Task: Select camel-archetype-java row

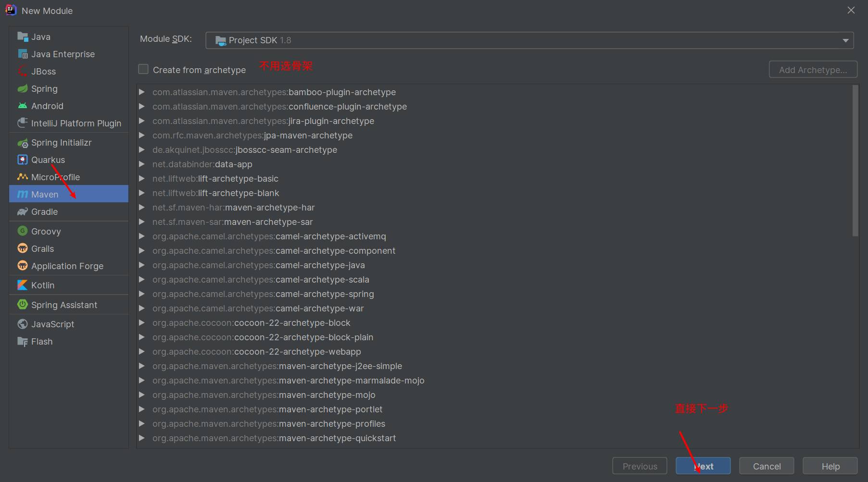Action: pyautogui.click(x=494, y=265)
